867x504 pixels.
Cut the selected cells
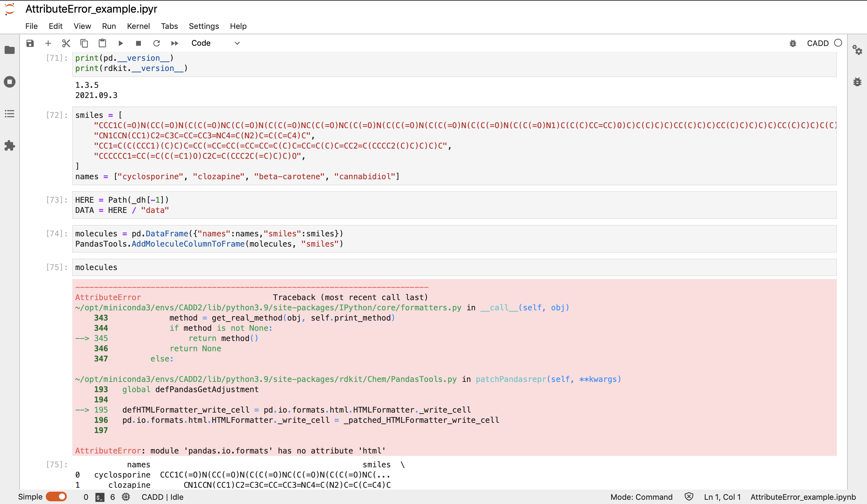click(x=66, y=43)
